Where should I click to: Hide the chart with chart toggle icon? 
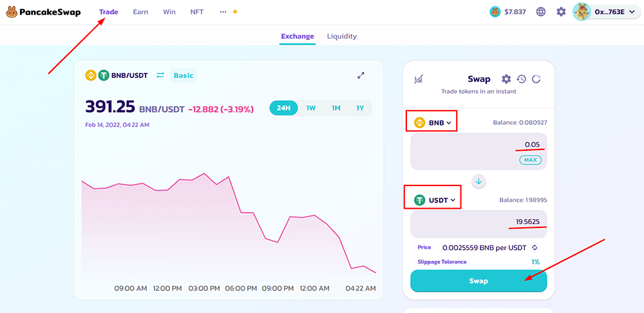[419, 79]
